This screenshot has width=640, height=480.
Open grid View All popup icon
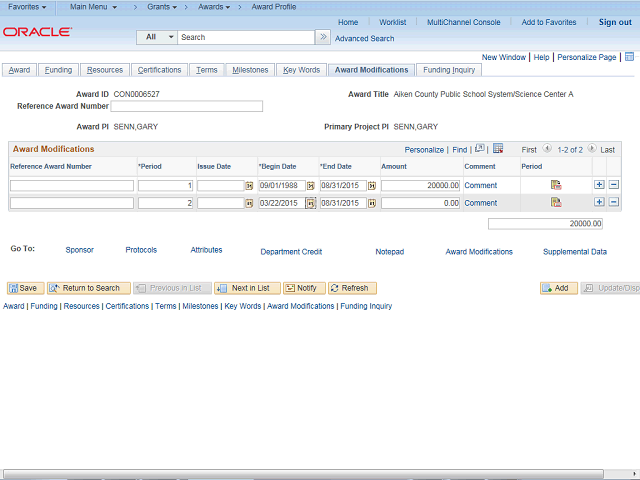click(479, 149)
